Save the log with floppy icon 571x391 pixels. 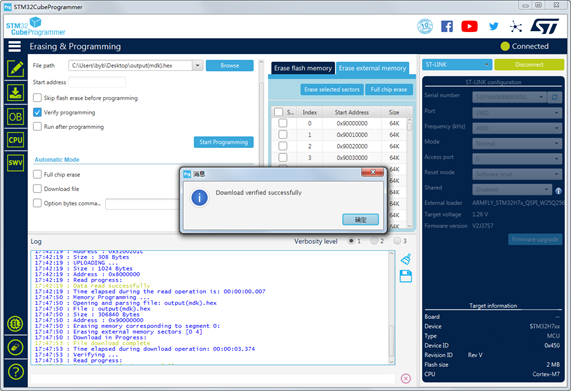tap(406, 276)
